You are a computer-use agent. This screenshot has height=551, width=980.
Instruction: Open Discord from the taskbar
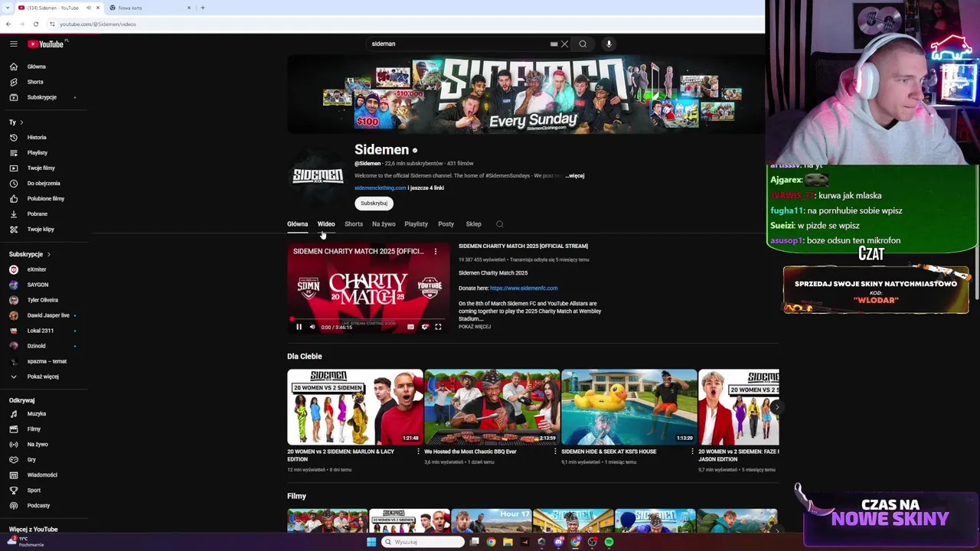coord(558,542)
